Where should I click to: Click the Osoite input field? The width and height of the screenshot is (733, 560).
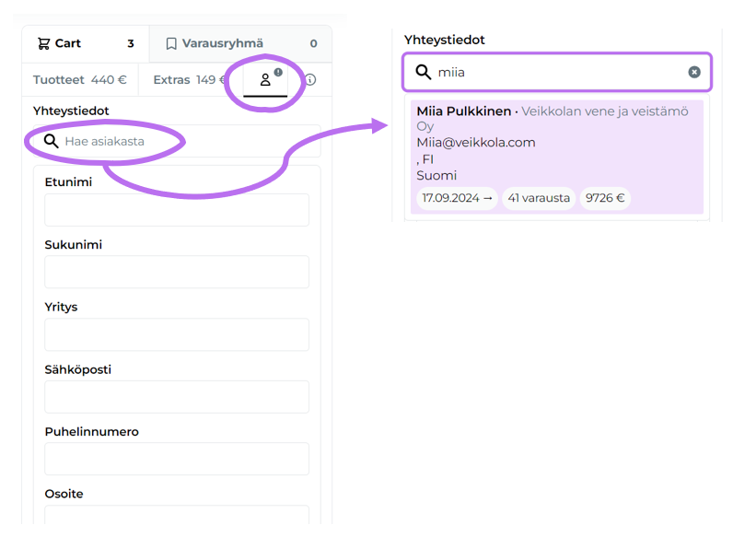pos(177,515)
